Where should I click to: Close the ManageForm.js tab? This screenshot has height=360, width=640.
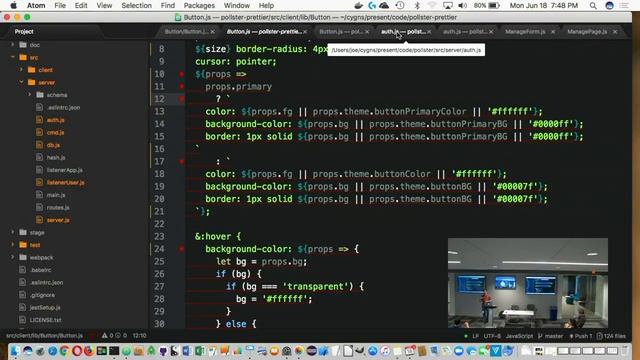point(553,31)
